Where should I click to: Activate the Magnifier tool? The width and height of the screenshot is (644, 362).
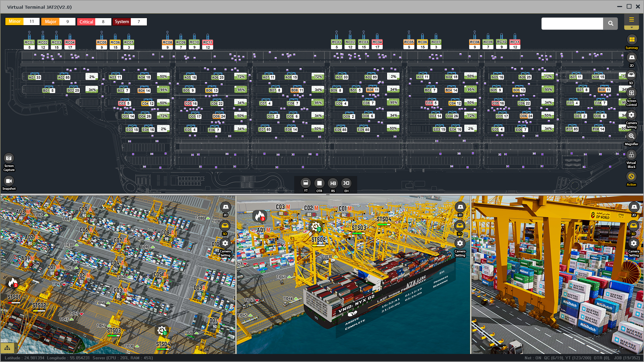click(x=631, y=136)
